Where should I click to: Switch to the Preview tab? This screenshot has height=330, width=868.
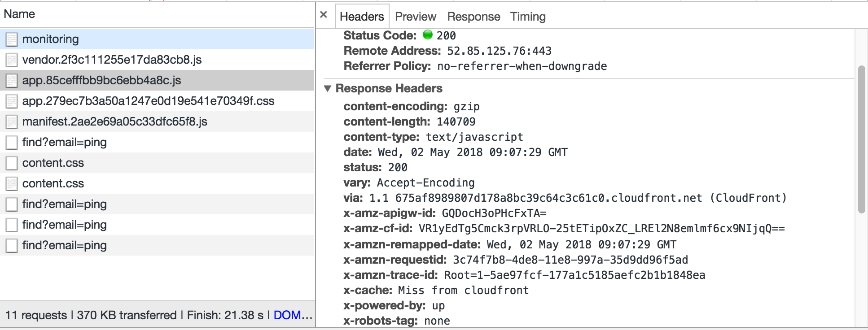(x=415, y=16)
